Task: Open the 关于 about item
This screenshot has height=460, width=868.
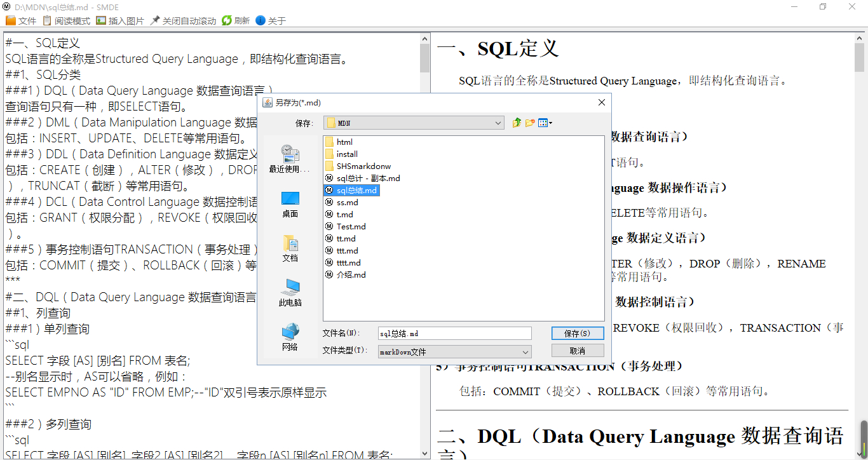Action: pyautogui.click(x=271, y=21)
